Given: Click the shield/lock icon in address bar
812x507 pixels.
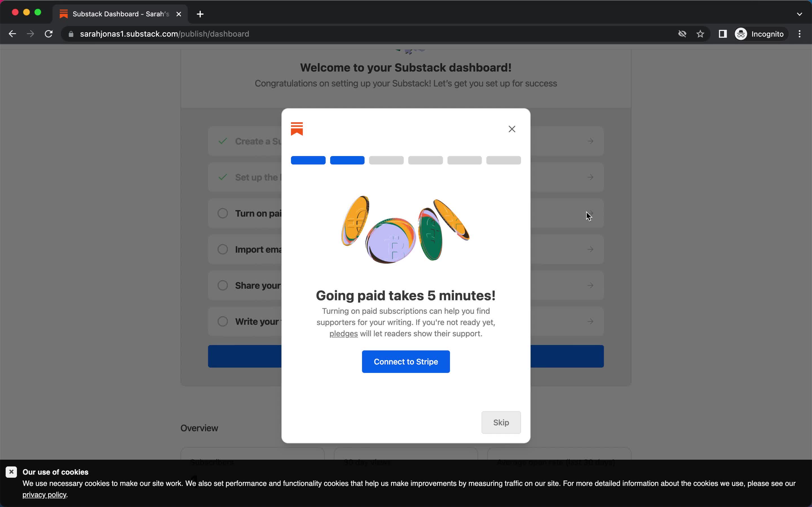Looking at the screenshot, I should (70, 34).
